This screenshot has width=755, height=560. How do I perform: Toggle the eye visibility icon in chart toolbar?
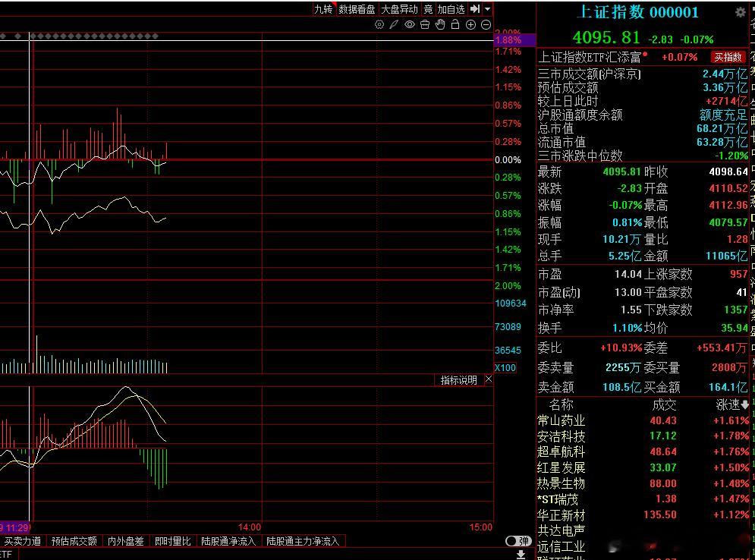pos(409,24)
